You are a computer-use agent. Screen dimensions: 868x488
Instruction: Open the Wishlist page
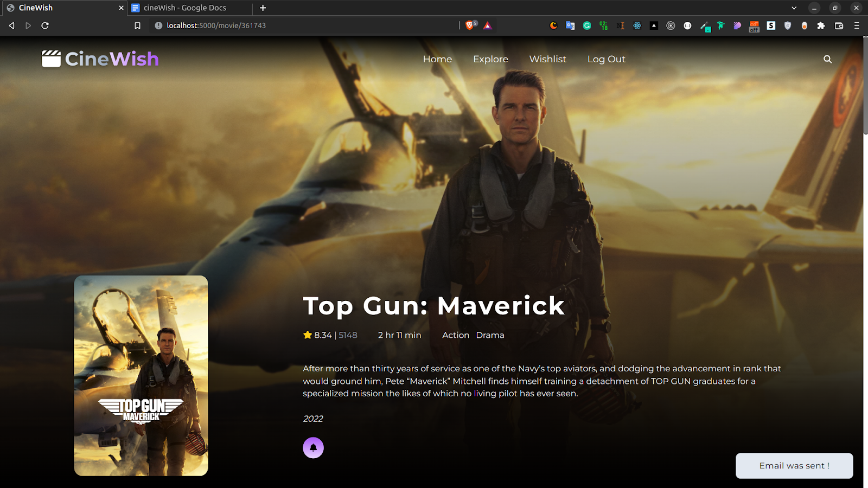(x=547, y=59)
